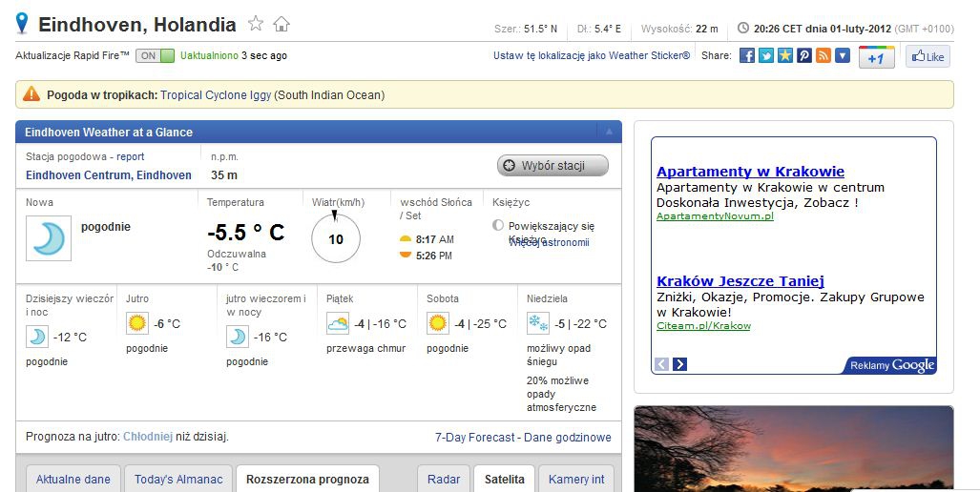Image resolution: width=980 pixels, height=492 pixels.
Task: Click the blue location pin icon
Action: point(23,24)
